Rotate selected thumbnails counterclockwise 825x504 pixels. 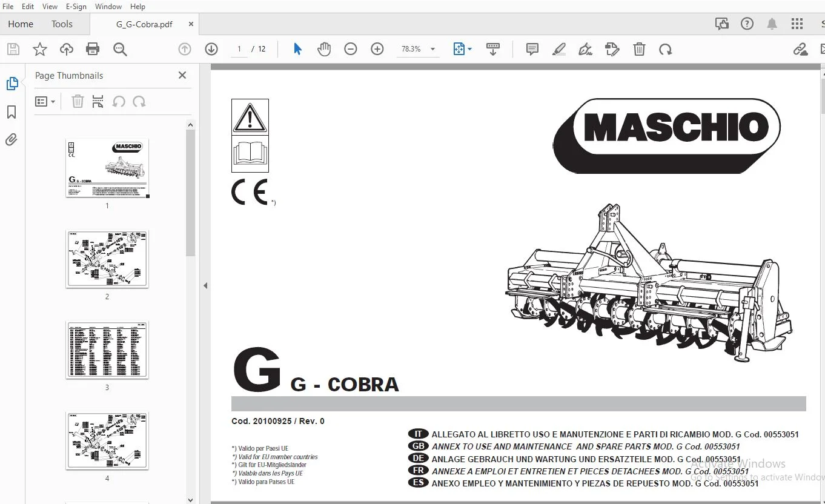click(x=119, y=101)
